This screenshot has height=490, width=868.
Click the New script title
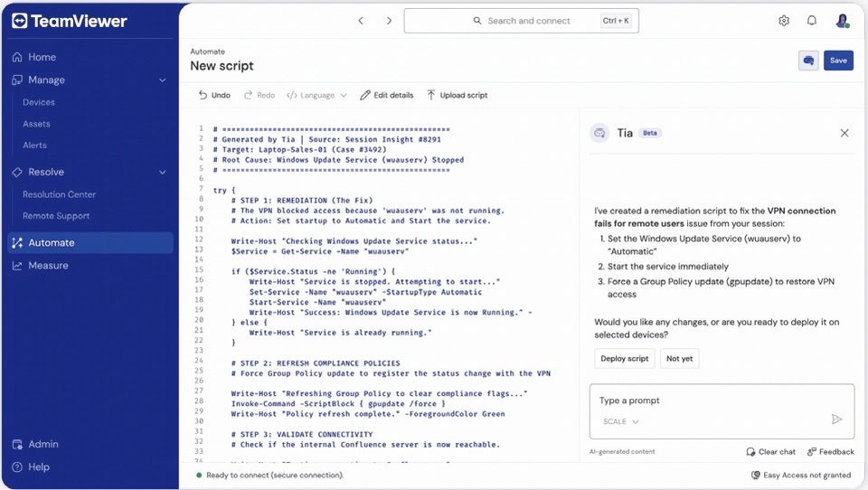click(x=222, y=66)
